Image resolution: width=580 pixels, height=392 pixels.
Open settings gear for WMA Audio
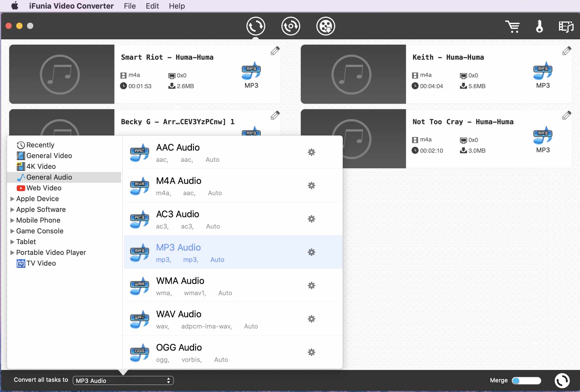311,286
